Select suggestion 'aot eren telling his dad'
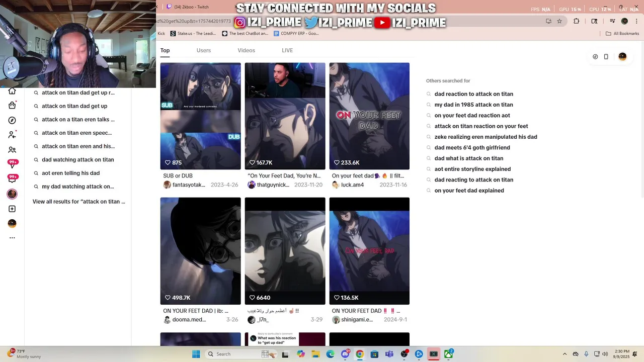Viewport: 644px width, 362px height. [70, 173]
